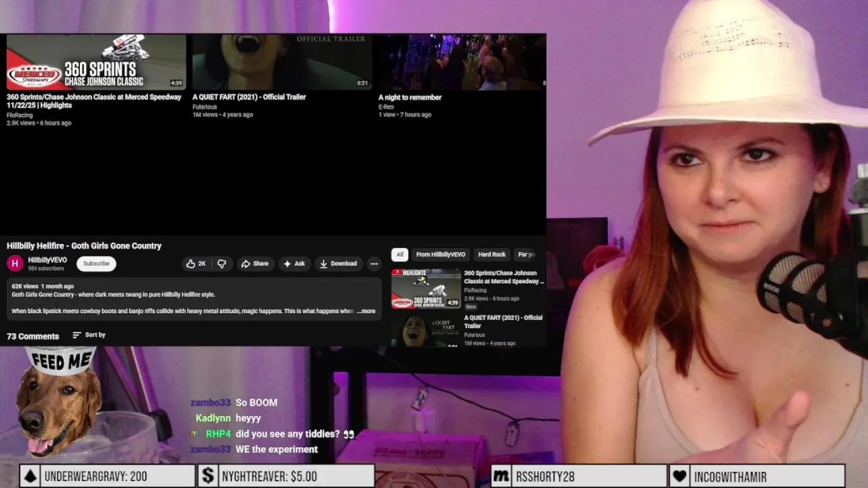Click Kadlynn heyyy chat message

(229, 418)
